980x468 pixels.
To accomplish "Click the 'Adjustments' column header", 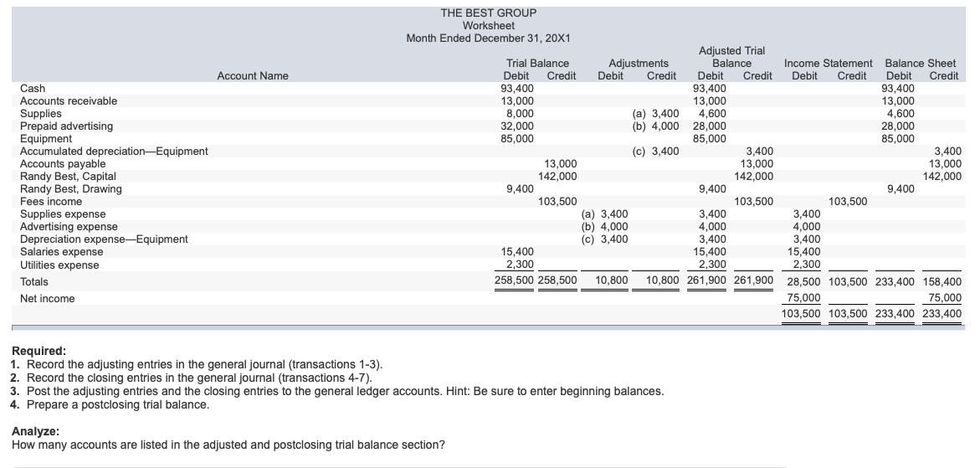I will (638, 63).
